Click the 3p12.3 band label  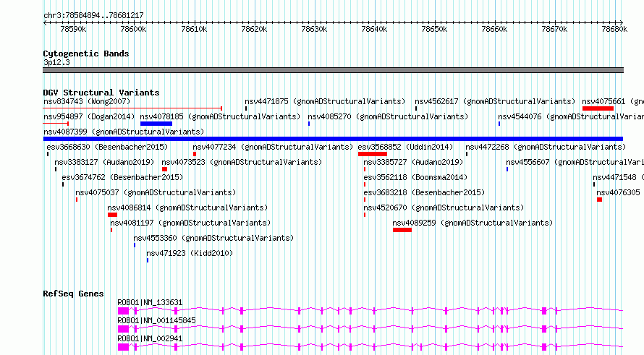tap(56, 63)
